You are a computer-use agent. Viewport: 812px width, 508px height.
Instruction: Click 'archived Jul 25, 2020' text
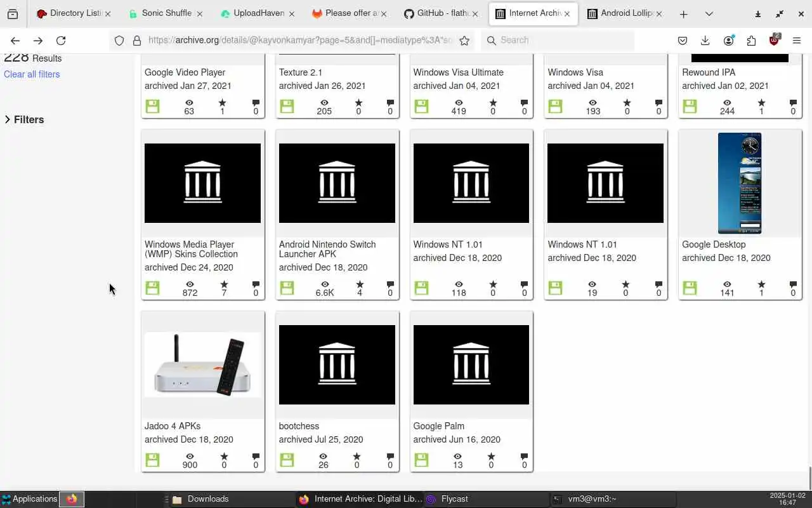pyautogui.click(x=321, y=439)
